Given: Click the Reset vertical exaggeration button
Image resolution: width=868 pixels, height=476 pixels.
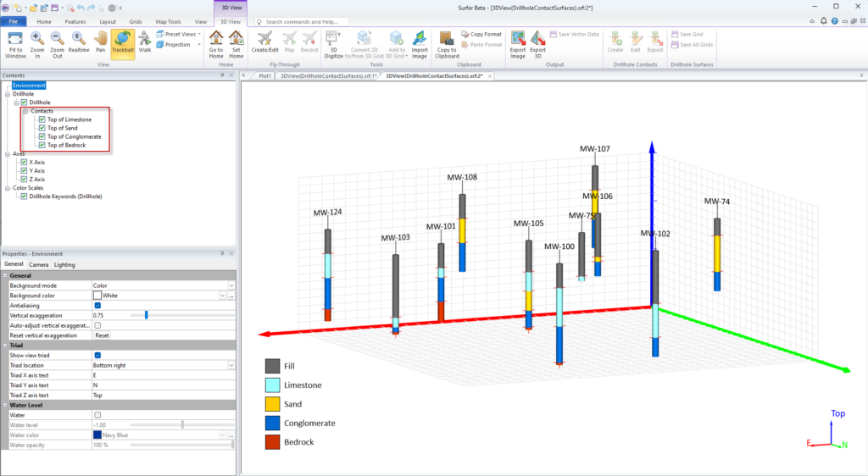Looking at the screenshot, I should [102, 335].
